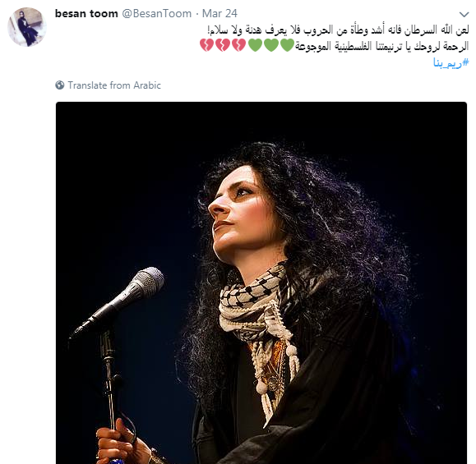Click the middle green heart emoji
Image resolution: width=476 pixels, height=464 pixels.
tap(271, 45)
